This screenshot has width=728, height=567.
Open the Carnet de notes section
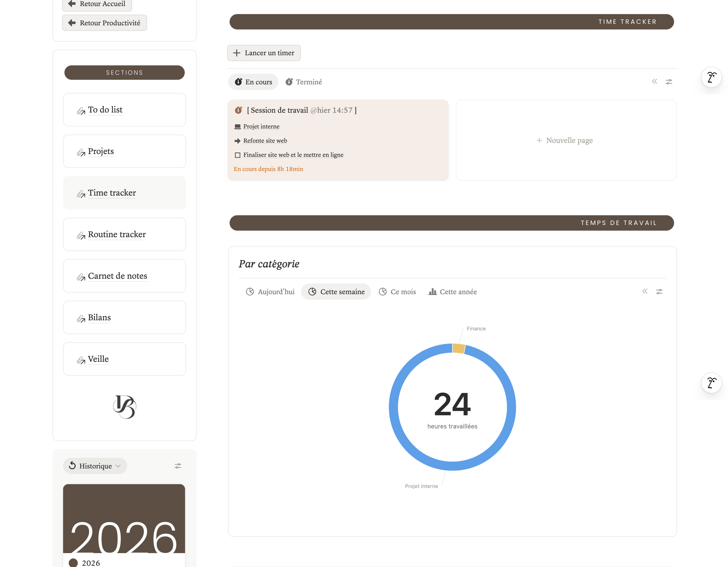click(x=117, y=276)
